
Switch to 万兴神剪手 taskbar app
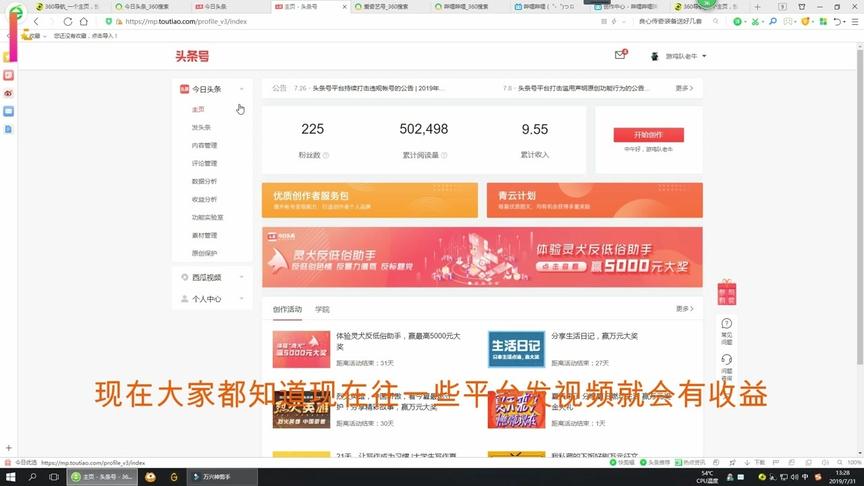coord(222,477)
